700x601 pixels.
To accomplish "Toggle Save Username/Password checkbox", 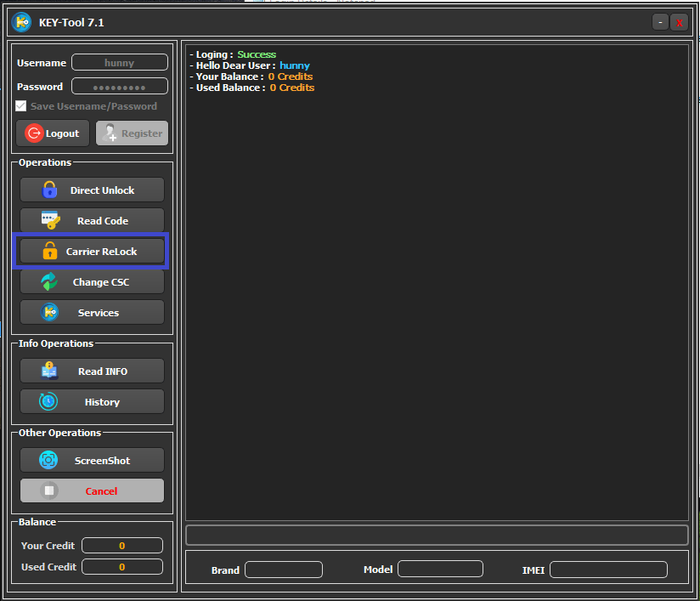I will (x=21, y=106).
